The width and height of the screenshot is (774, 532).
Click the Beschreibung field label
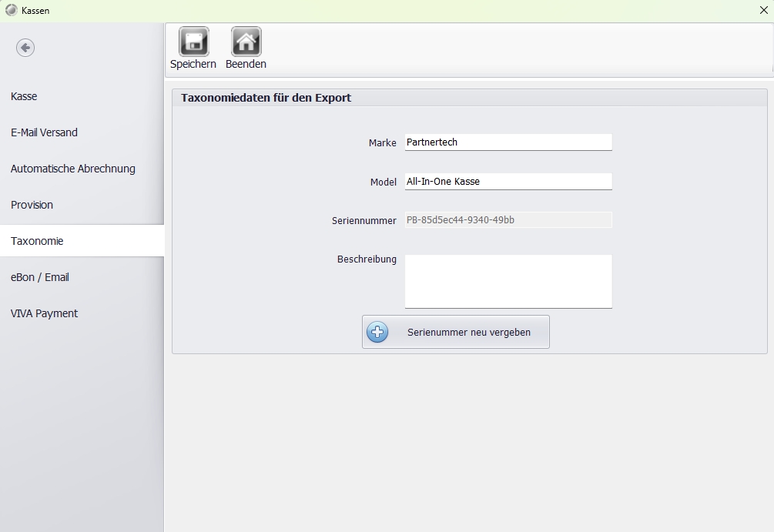367,259
